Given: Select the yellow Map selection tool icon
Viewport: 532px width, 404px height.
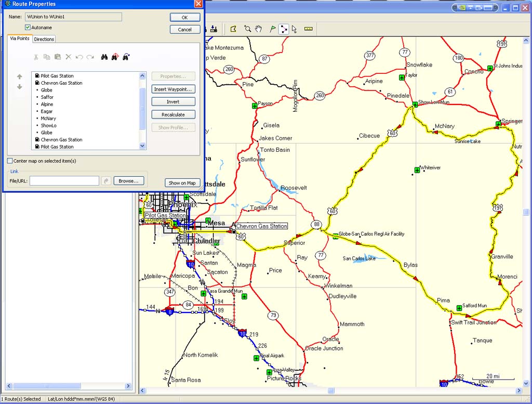Looking at the screenshot, I should pyautogui.click(x=233, y=29).
